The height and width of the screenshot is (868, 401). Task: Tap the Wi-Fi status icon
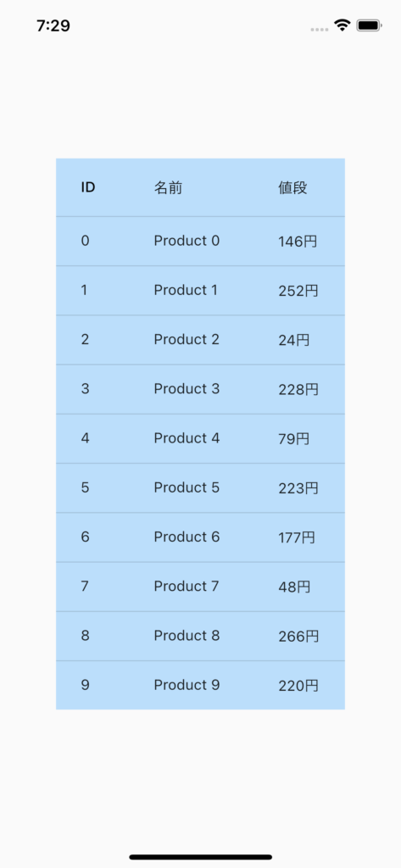[x=343, y=25]
